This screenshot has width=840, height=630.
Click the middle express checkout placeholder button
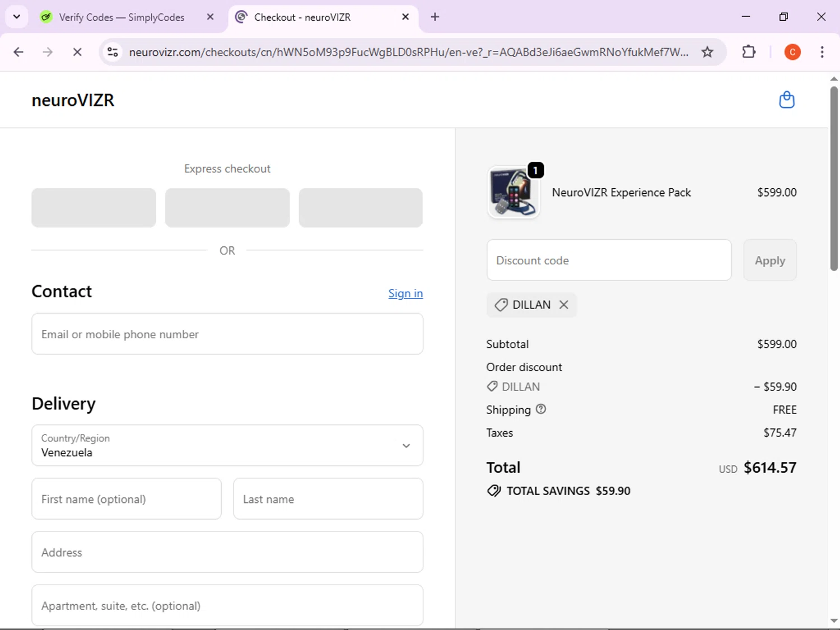[x=227, y=208]
